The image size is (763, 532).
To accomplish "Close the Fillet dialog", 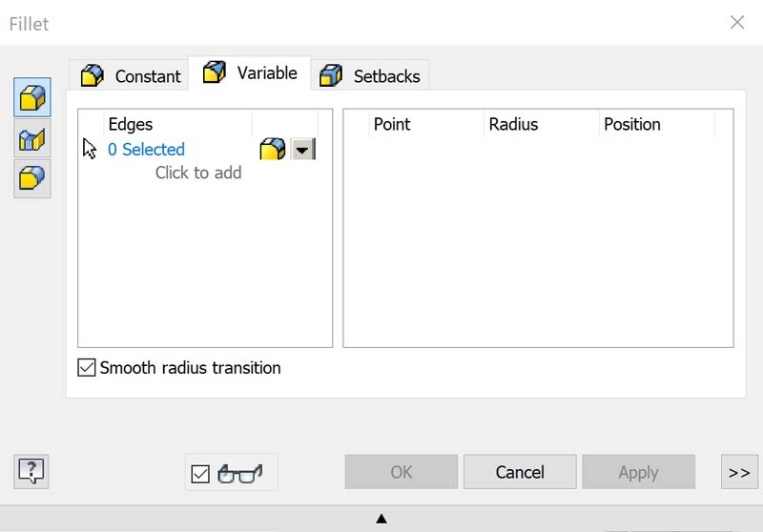I will point(737,22).
